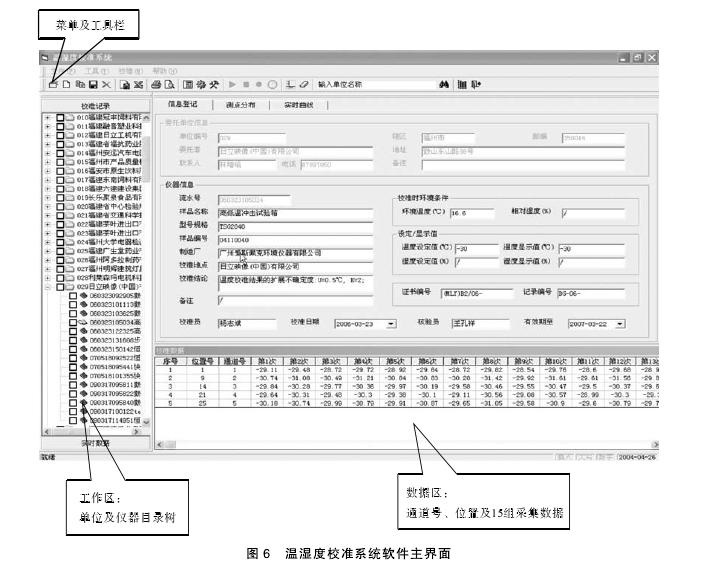The height and width of the screenshot is (573, 725).
Task: Click the round record dot icon
Action: tap(259, 84)
